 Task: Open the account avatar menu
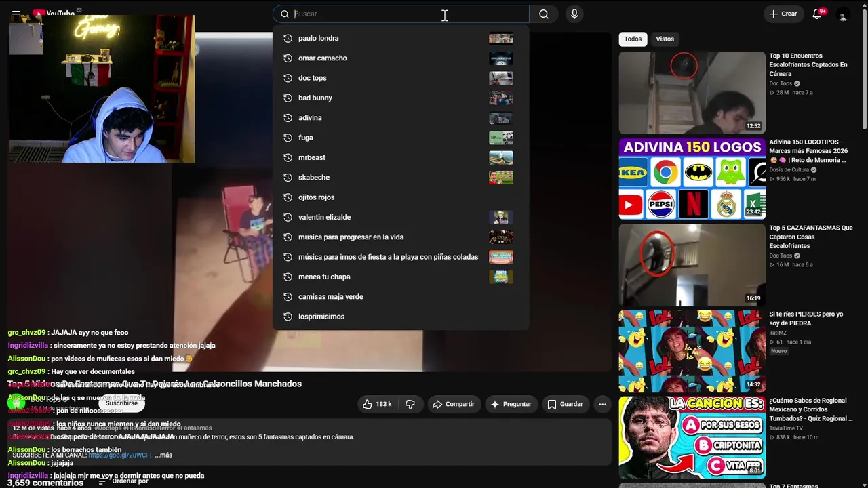[x=843, y=14]
